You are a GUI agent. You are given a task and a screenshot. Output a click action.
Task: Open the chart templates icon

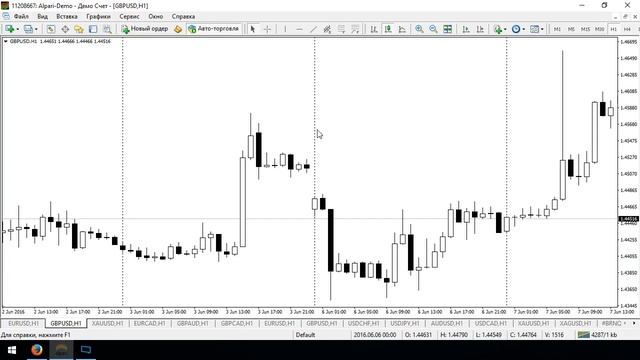point(534,29)
